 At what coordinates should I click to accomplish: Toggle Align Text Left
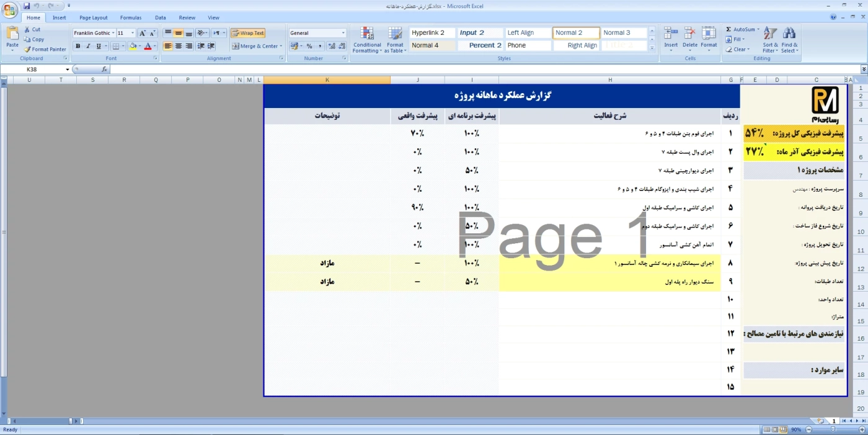168,46
